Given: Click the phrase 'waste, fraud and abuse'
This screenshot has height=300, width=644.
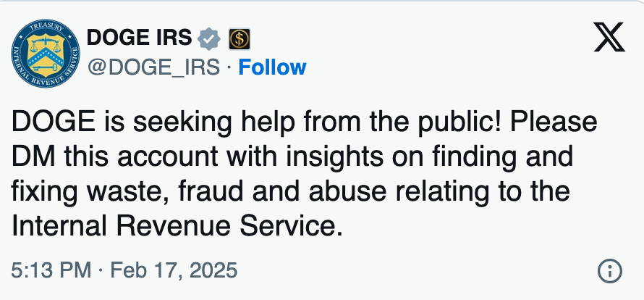Looking at the screenshot, I should (227, 191).
